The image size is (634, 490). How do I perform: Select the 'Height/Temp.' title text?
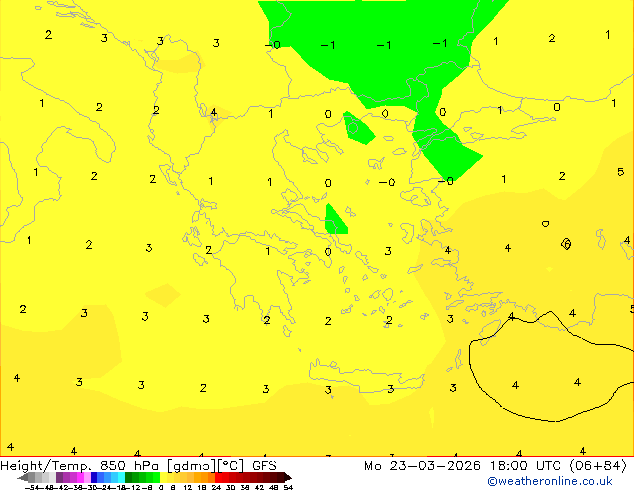click(46, 466)
